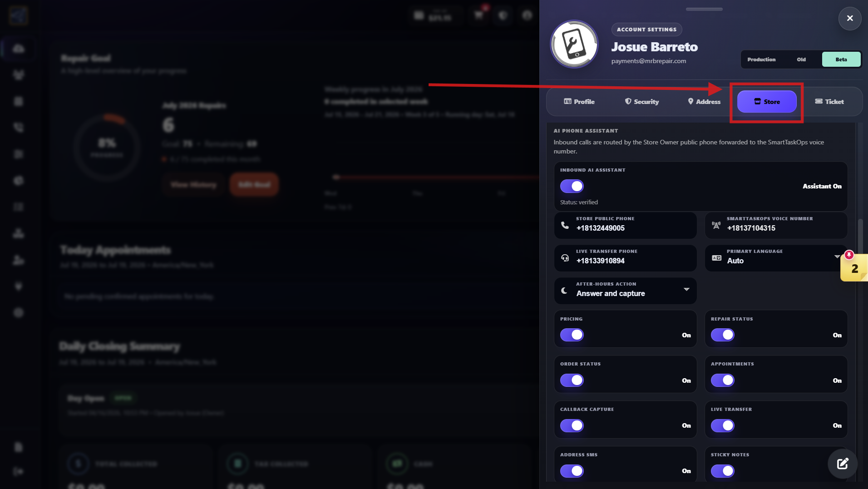This screenshot has width=868, height=489.
Task: Switch environment to Production
Action: [x=761, y=59]
